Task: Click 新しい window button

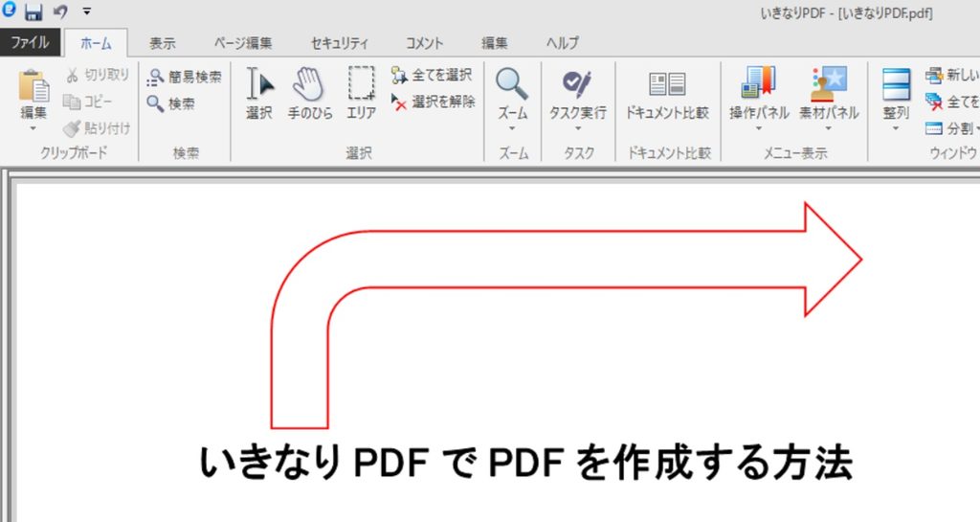Action: [952, 75]
